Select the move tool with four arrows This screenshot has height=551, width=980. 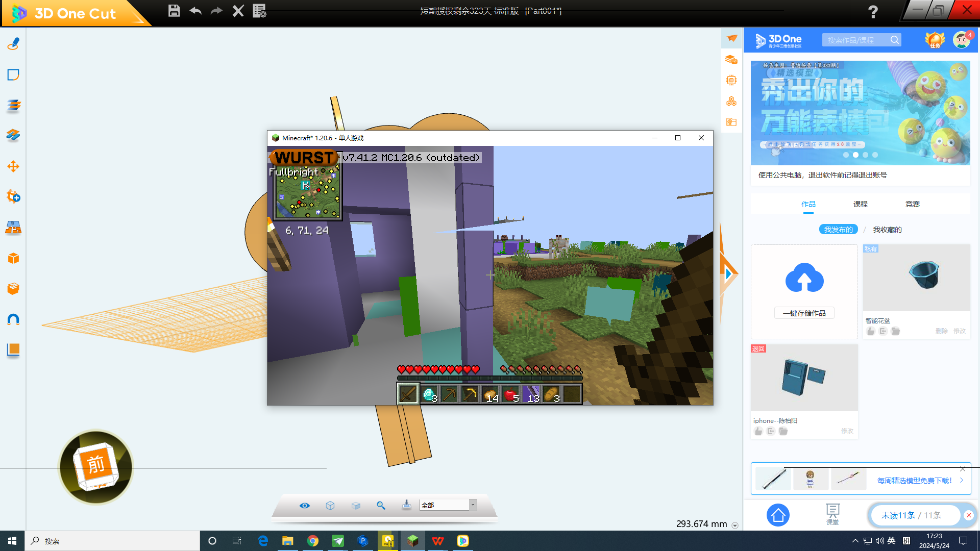coord(13,166)
